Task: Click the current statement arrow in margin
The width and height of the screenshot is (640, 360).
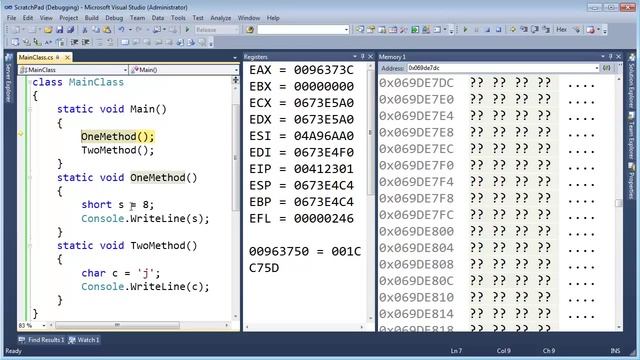Action: click(20, 133)
